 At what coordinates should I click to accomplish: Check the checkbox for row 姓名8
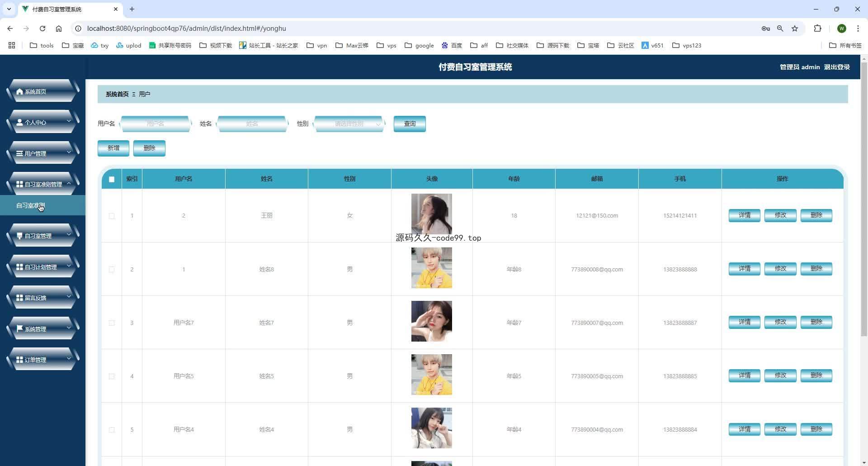click(x=112, y=269)
